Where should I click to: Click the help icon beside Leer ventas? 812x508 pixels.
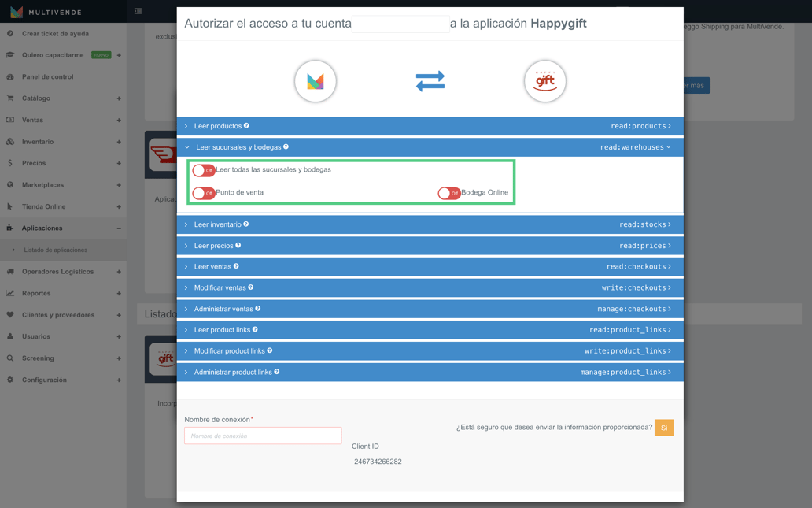pos(236,266)
